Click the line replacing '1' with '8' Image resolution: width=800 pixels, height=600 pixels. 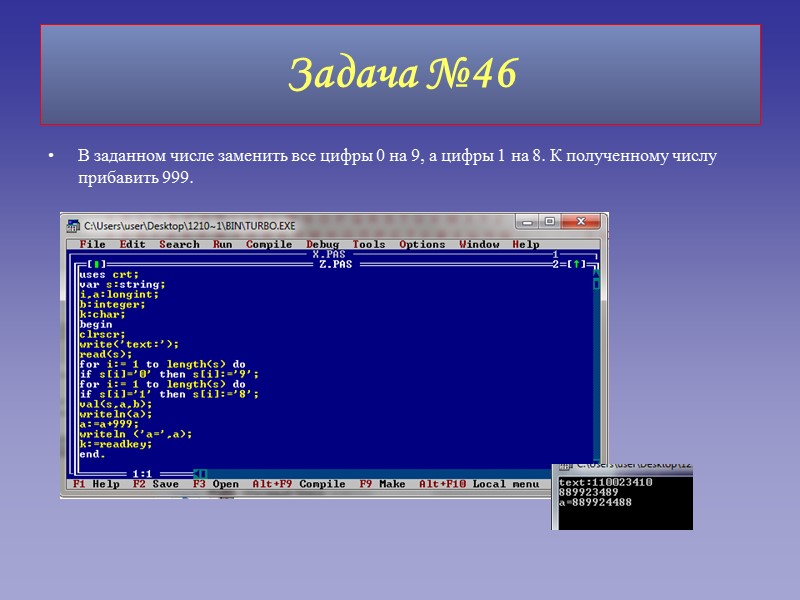169,394
